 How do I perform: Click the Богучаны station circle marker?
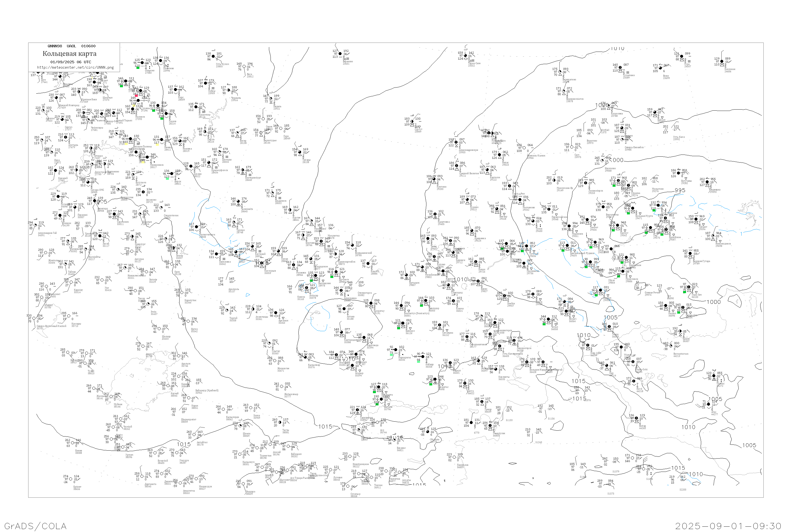[x=678, y=173]
